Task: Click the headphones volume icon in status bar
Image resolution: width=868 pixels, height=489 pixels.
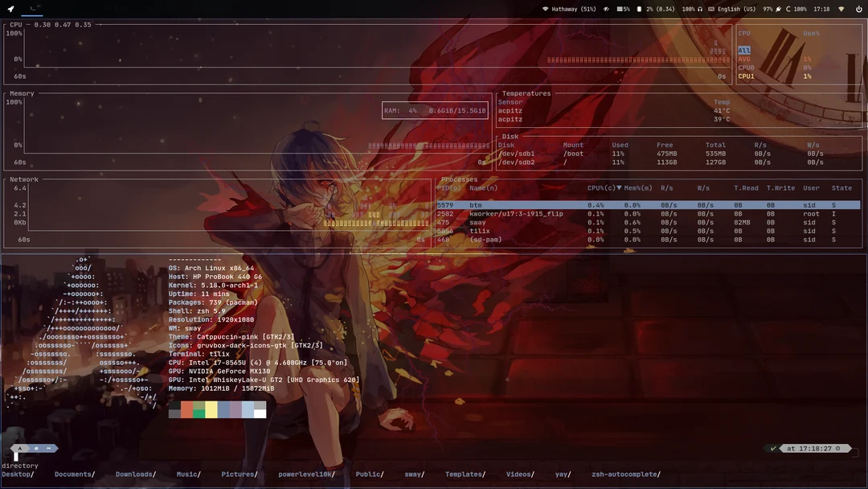Action: (700, 8)
